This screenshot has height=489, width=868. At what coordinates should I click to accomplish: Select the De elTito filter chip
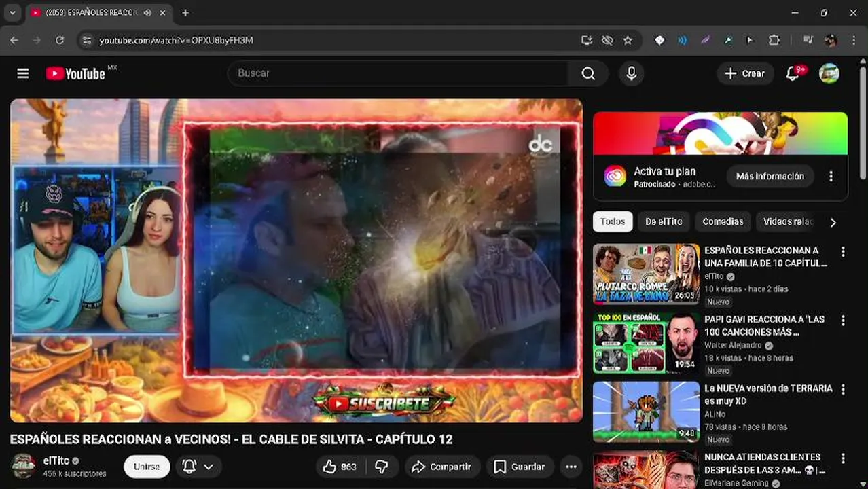pos(664,221)
